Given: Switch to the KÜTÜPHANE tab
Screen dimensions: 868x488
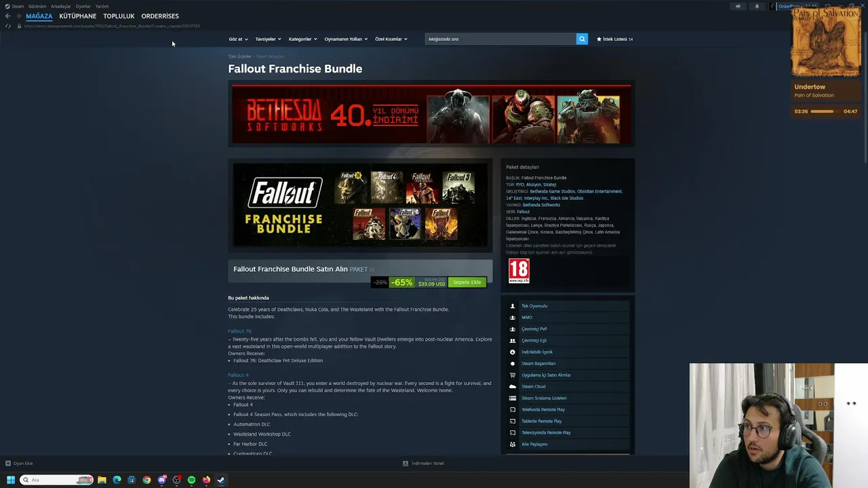Looking at the screenshot, I should point(78,16).
